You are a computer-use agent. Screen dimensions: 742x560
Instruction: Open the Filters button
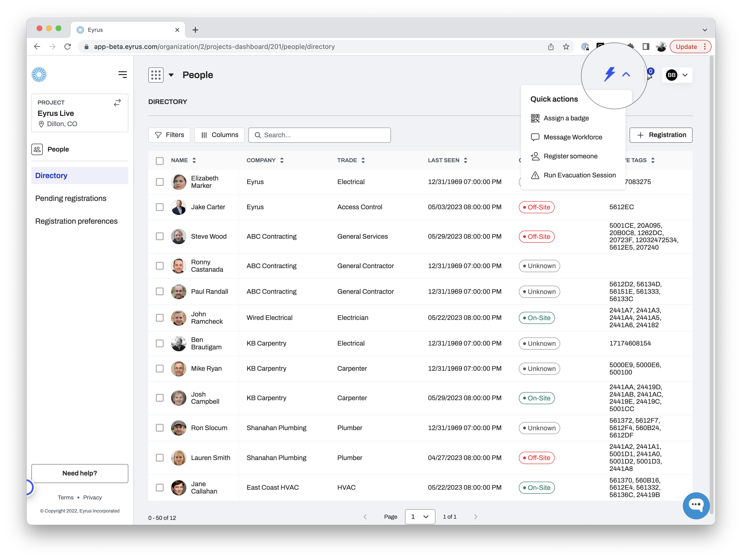point(169,135)
